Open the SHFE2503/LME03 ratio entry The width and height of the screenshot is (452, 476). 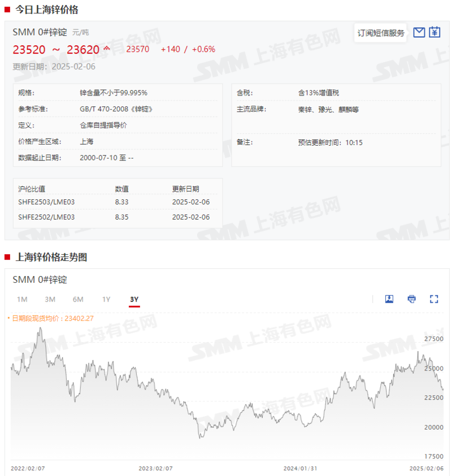tap(45, 201)
